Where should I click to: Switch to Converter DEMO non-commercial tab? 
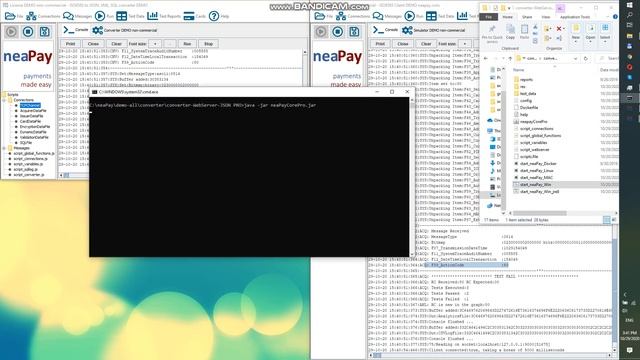(x=124, y=30)
